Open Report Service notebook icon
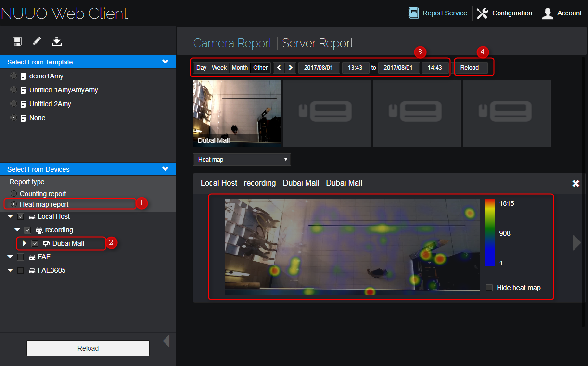This screenshot has height=366, width=588. (x=413, y=13)
